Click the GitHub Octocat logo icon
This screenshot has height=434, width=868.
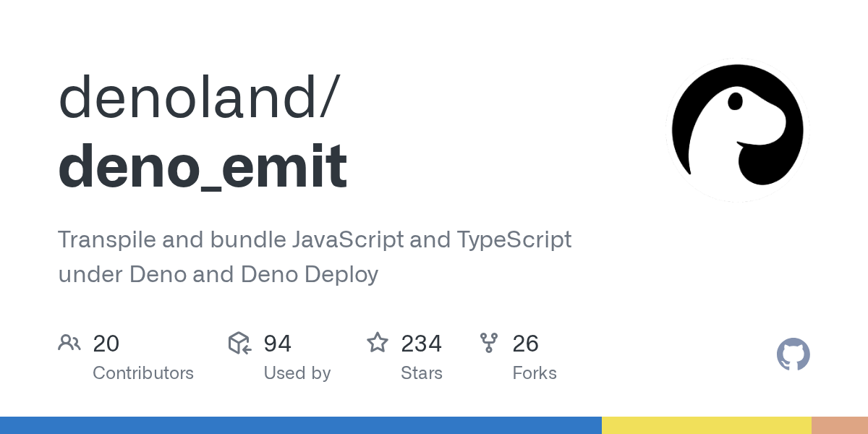(x=793, y=354)
